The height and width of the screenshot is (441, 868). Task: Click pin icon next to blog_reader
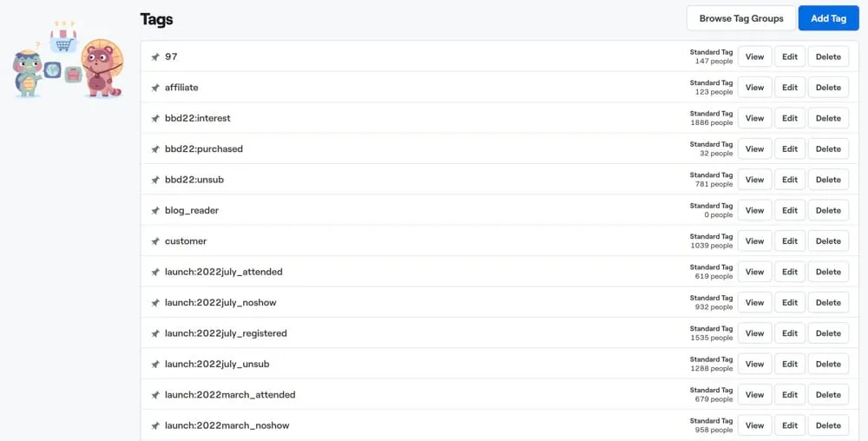pyautogui.click(x=155, y=210)
